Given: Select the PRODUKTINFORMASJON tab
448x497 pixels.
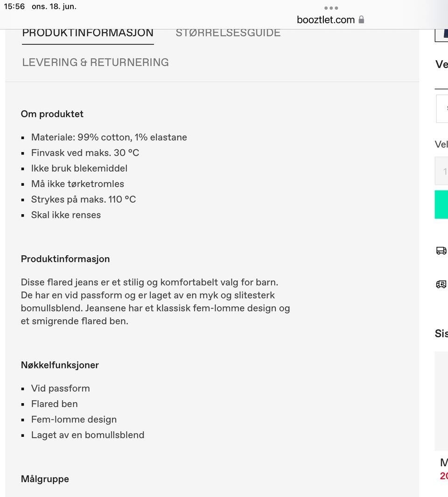Looking at the screenshot, I should point(88,33).
